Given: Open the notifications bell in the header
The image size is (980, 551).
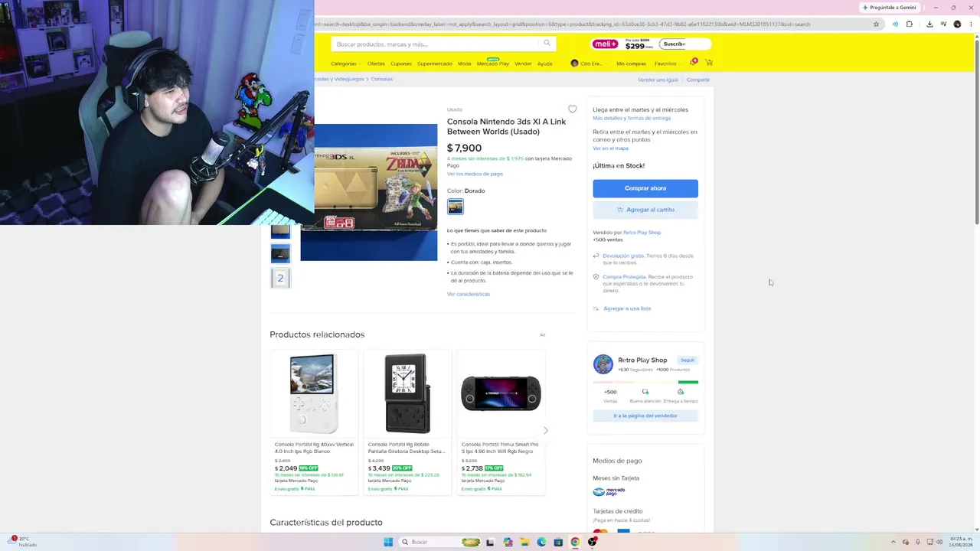Looking at the screenshot, I should (x=692, y=63).
